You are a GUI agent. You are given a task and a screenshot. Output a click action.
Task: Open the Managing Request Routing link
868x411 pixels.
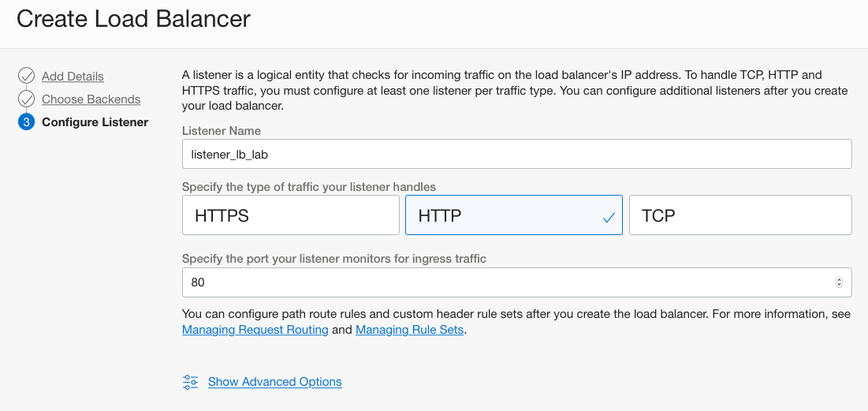255,330
